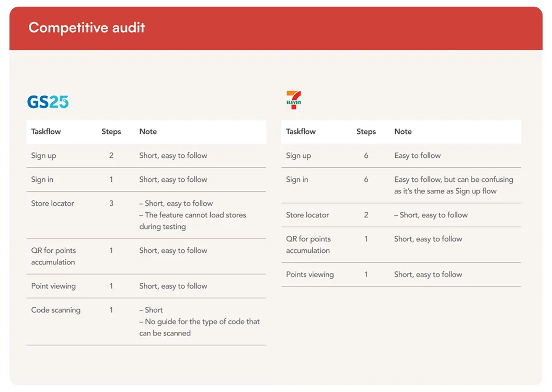Click the 7-Eleven logo
The height and width of the screenshot is (392, 552).
click(x=294, y=100)
